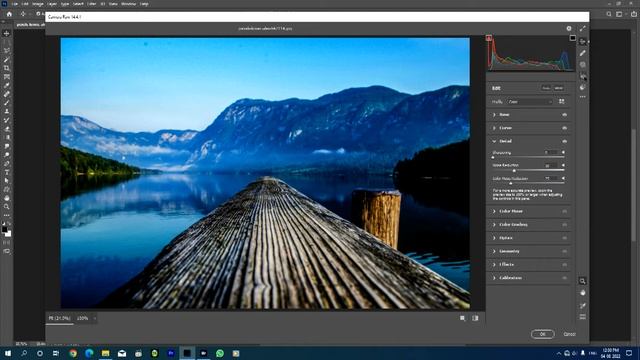Select the Healing brush icon in Camera Raw

tap(582, 53)
